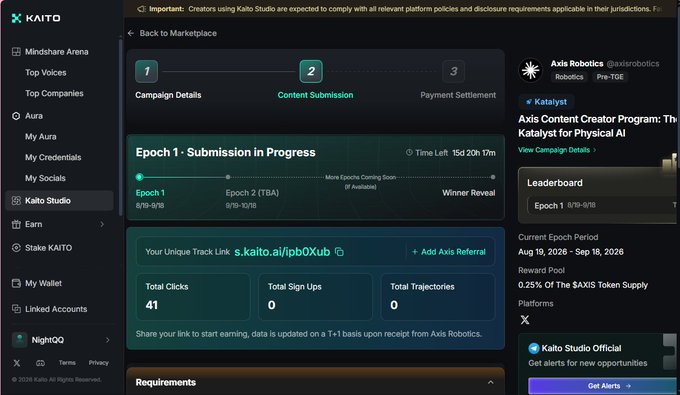Click Add Axis Referral button
This screenshot has width=680, height=395.
pyautogui.click(x=448, y=252)
